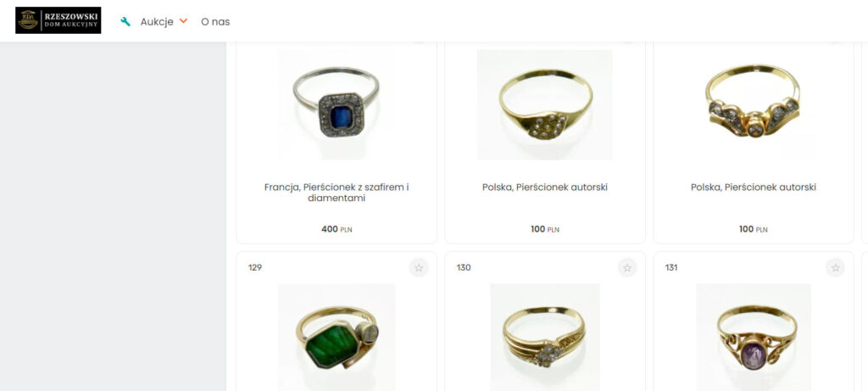Open the green emerald ring photo
The height and width of the screenshot is (391, 868).
337,338
